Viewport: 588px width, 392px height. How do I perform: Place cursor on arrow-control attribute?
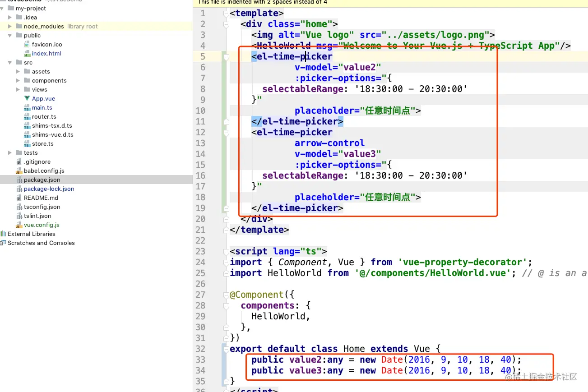(x=330, y=143)
